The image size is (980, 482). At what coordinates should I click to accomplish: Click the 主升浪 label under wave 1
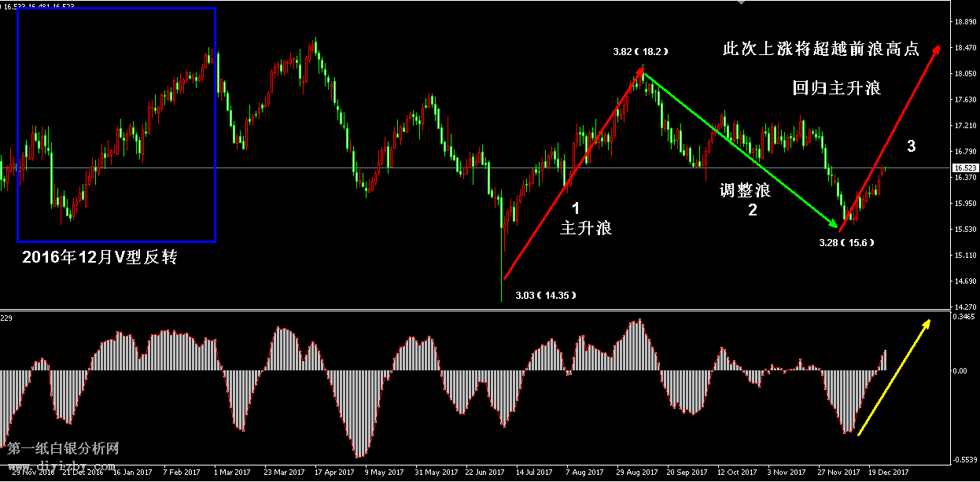pos(585,228)
